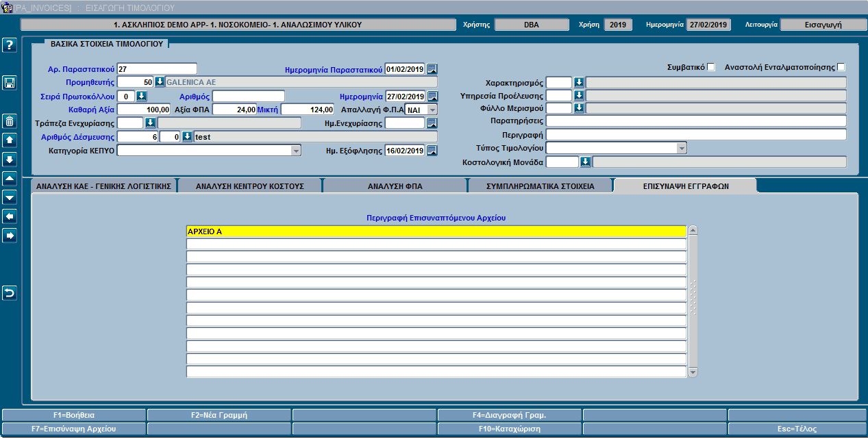Image resolution: width=868 pixels, height=441 pixels.
Task: Click the trash bin delete icon
Action: 10,121
